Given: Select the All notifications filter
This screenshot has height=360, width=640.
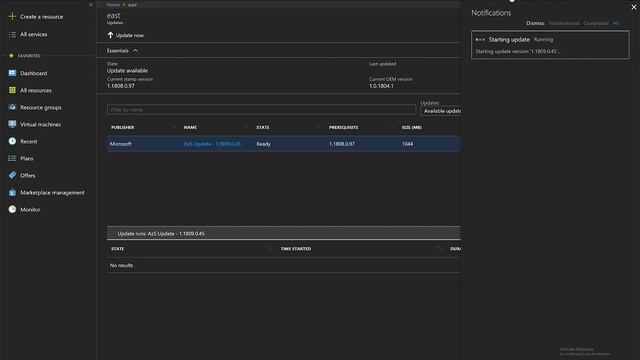Looking at the screenshot, I should point(616,23).
